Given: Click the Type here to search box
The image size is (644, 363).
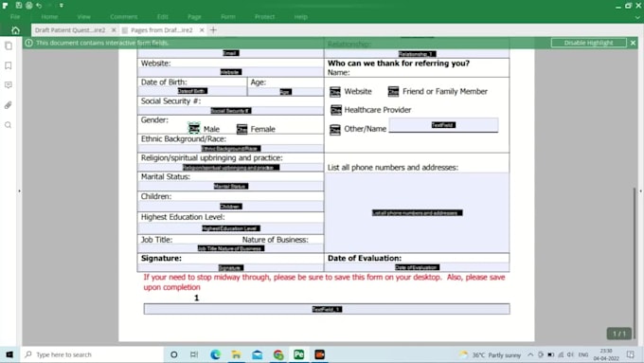Looking at the screenshot, I should pyautogui.click(x=92, y=354).
